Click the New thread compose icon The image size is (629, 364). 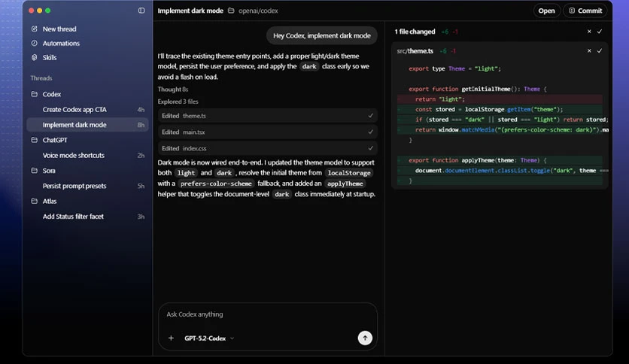35,29
